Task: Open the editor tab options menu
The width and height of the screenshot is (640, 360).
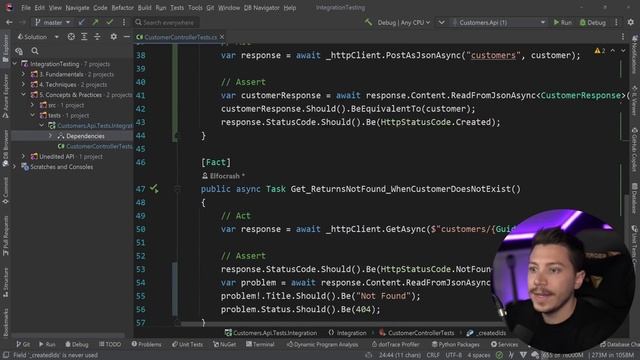Action: point(623,37)
